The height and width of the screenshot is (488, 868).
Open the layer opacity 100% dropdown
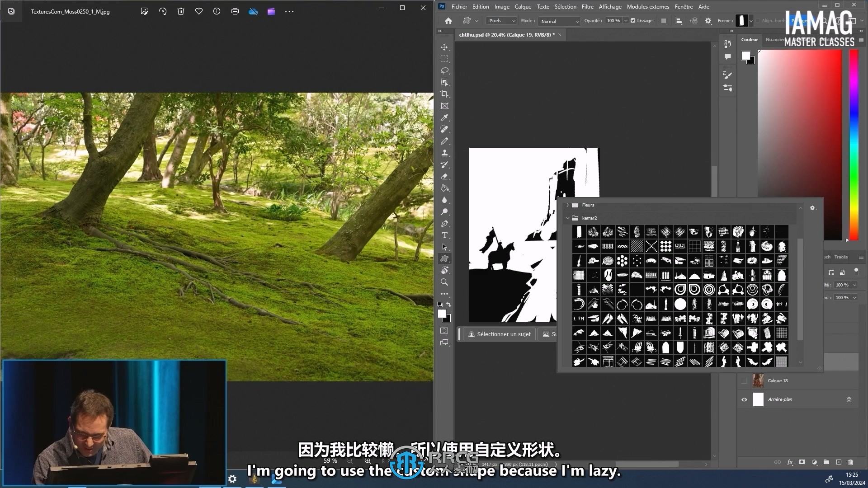tap(854, 285)
